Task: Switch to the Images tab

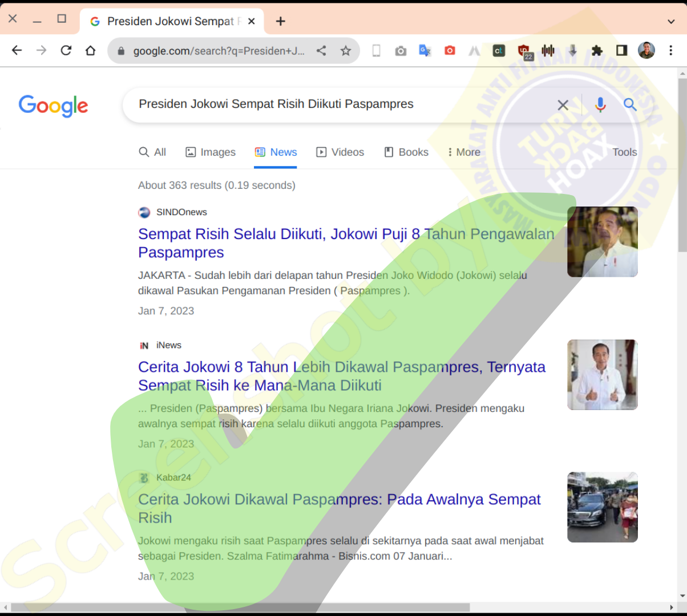Action: coord(211,152)
